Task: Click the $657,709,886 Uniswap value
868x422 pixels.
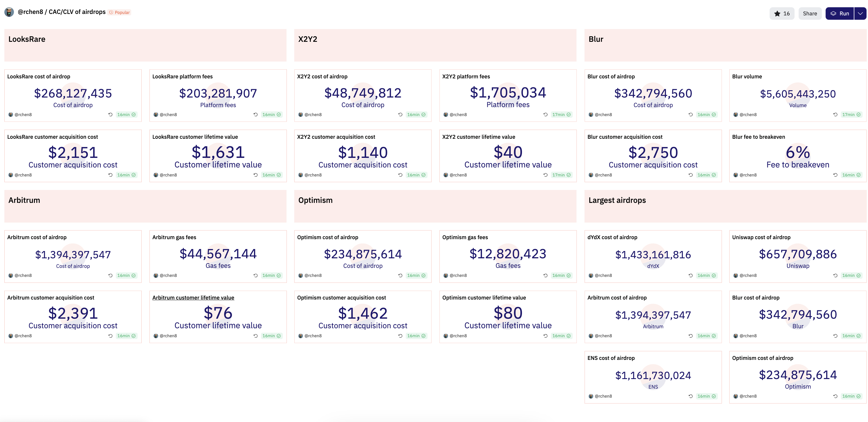Action: [x=798, y=254]
